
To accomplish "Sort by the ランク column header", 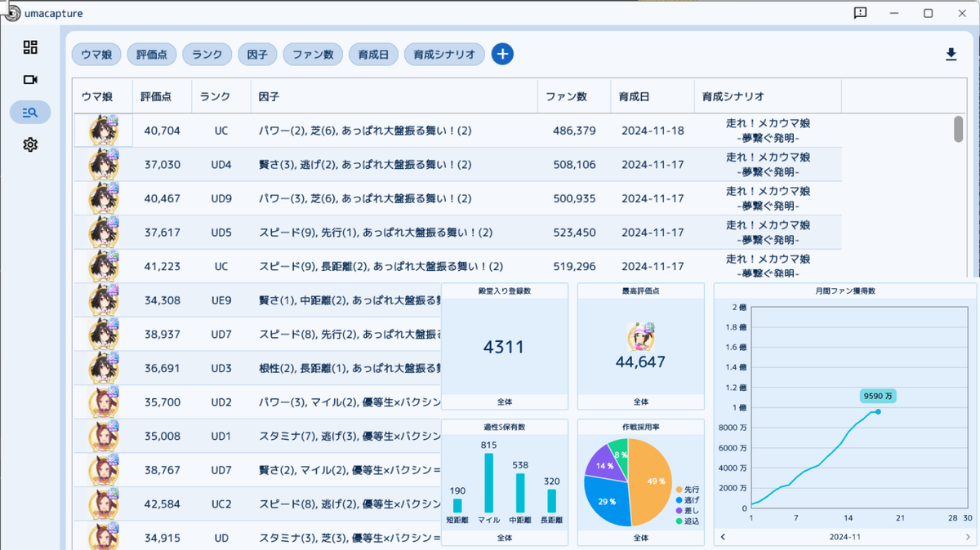I will [221, 96].
